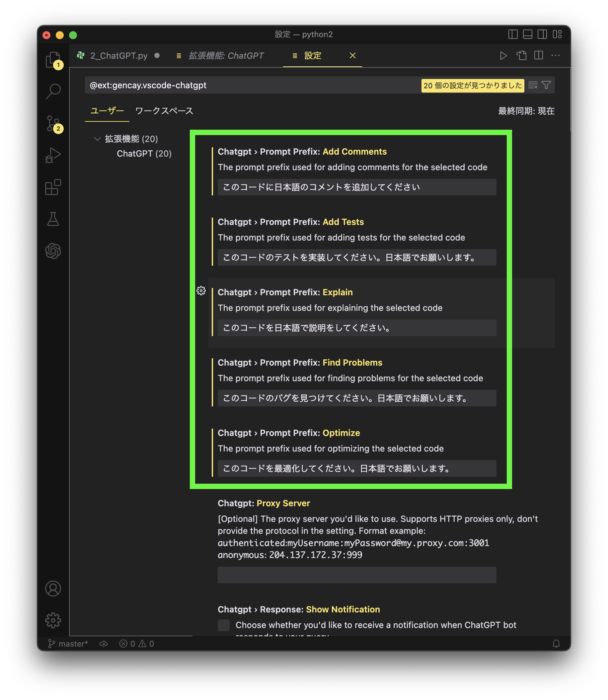This screenshot has width=608, height=700.
Task: Click the 20 個の設定が見つかりました count badge
Action: (473, 86)
